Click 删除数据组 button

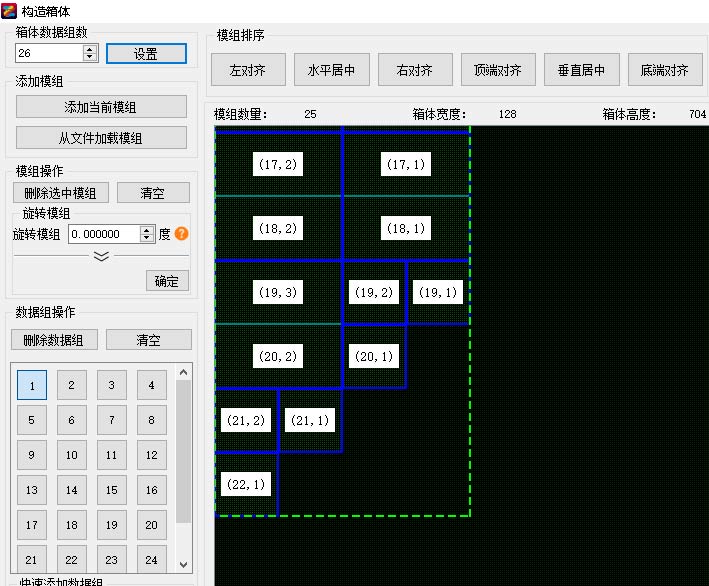click(x=54, y=340)
